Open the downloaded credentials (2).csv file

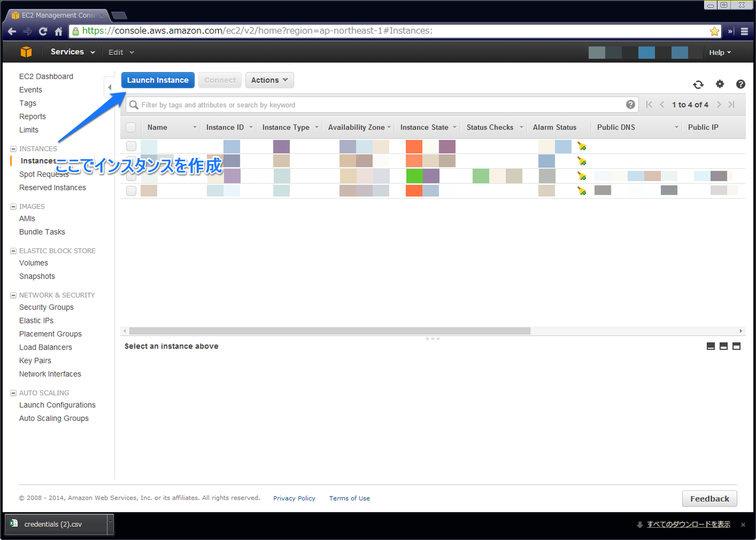56,524
